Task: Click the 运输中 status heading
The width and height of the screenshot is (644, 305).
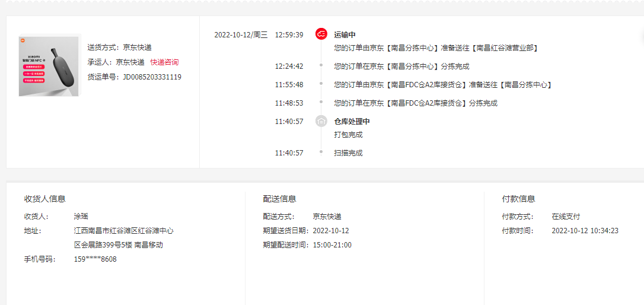Action: pyautogui.click(x=345, y=34)
